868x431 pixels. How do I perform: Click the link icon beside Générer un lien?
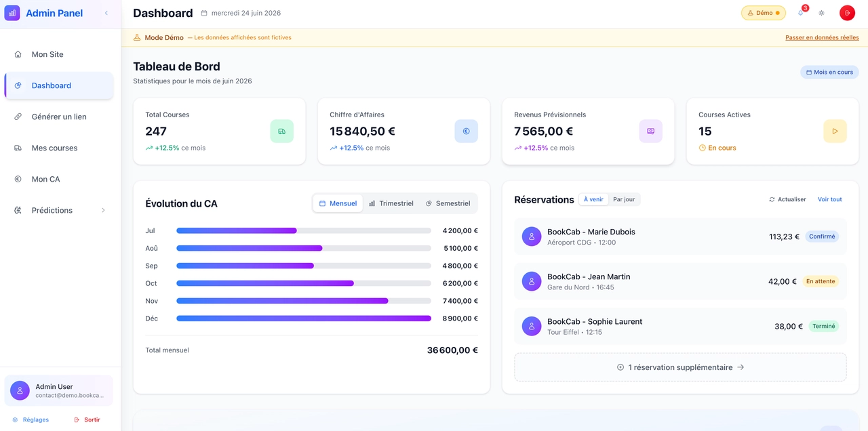(x=18, y=117)
